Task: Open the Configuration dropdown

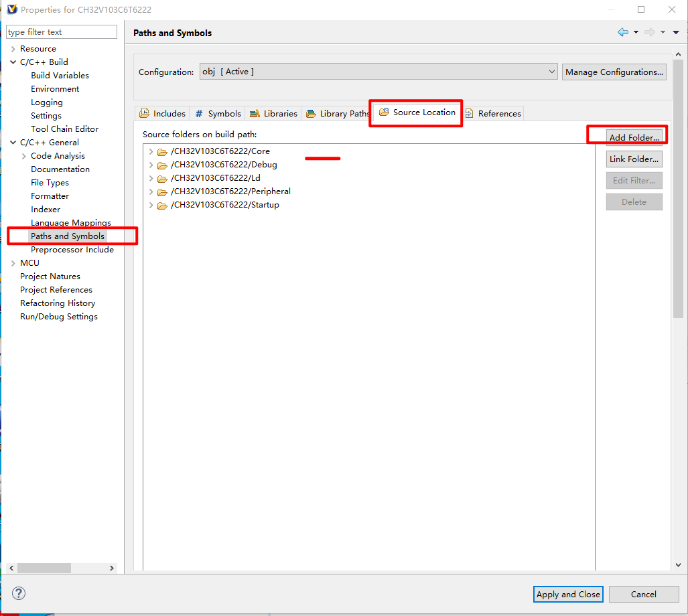Action: 379,72
